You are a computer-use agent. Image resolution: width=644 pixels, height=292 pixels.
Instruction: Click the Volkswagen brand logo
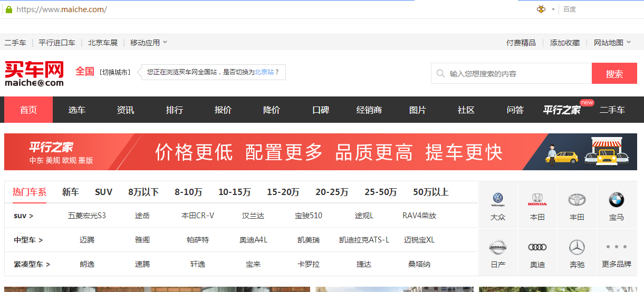[498, 199]
